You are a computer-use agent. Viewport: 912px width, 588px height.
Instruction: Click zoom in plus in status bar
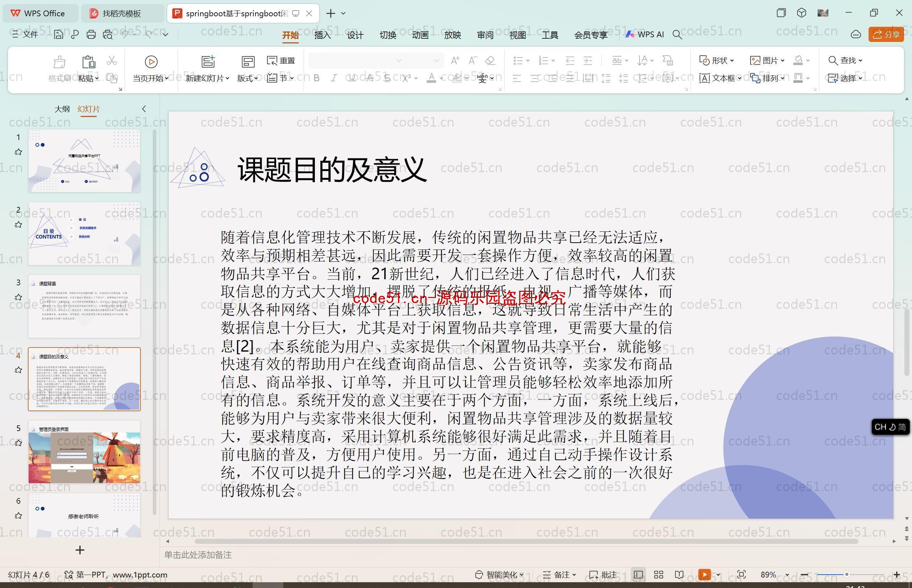(x=897, y=575)
